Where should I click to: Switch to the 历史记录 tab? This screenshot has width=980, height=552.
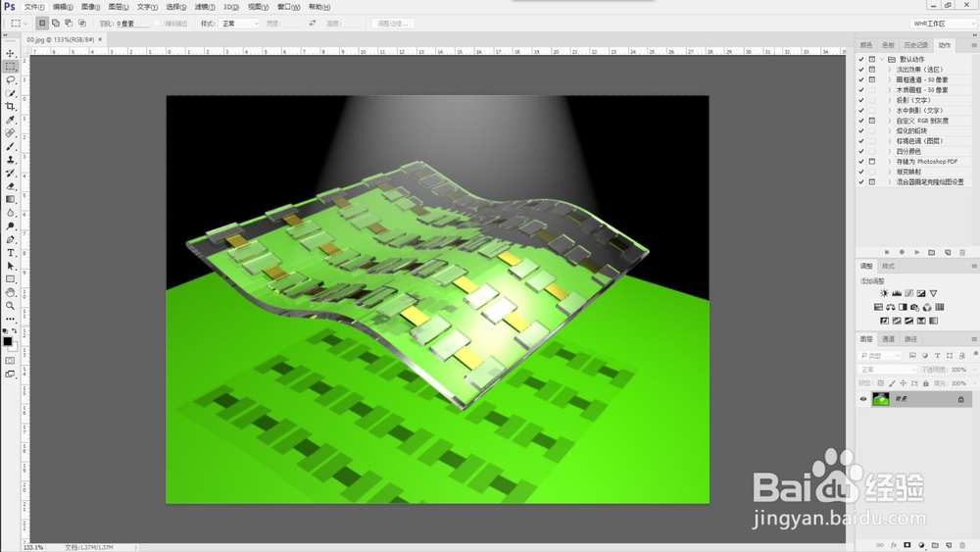coord(915,45)
